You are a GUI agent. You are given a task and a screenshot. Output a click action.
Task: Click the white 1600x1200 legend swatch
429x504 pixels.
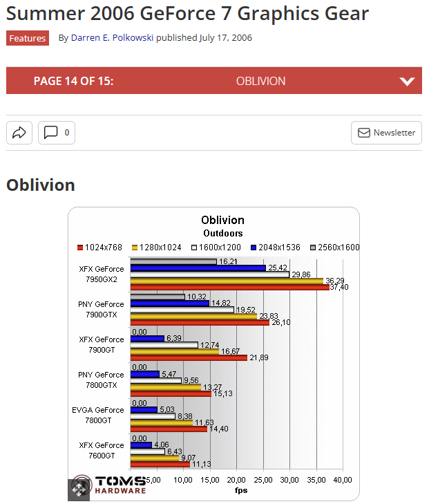click(194, 248)
